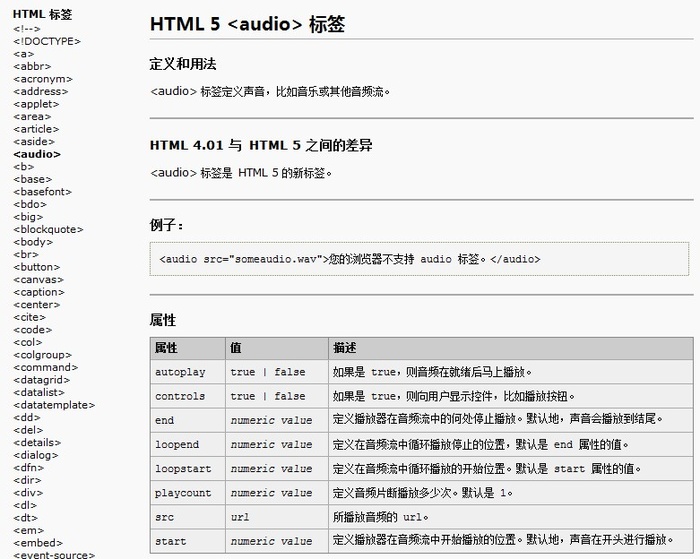The image size is (700, 559).
Task: Open the <details> tag reference
Action: coord(37,442)
